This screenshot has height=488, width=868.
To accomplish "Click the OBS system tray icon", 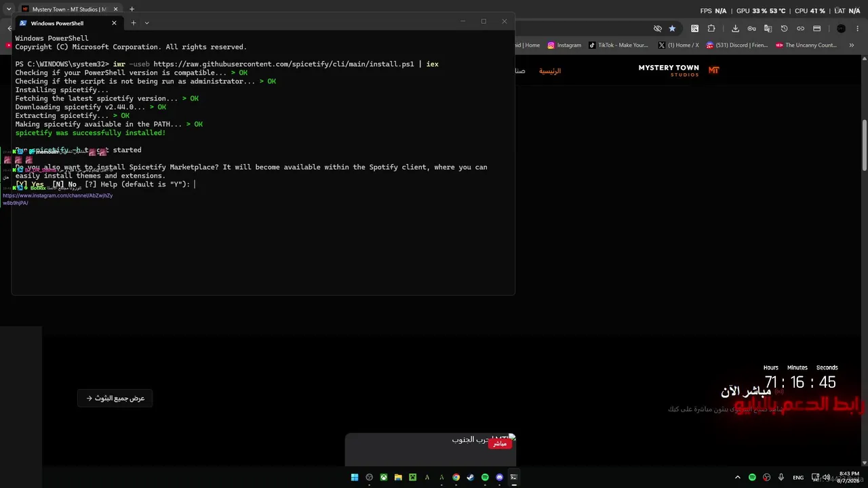I will tap(767, 477).
